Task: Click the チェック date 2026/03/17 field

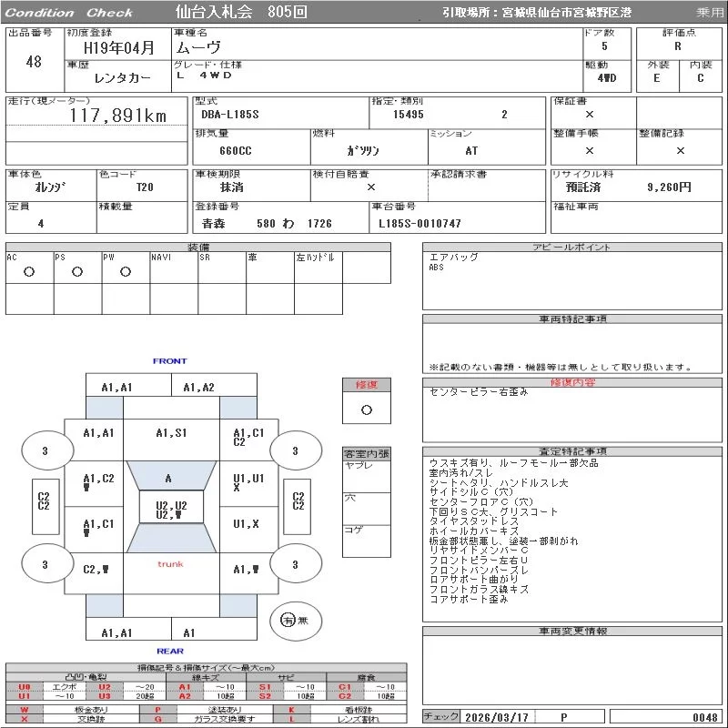Action: [x=496, y=717]
